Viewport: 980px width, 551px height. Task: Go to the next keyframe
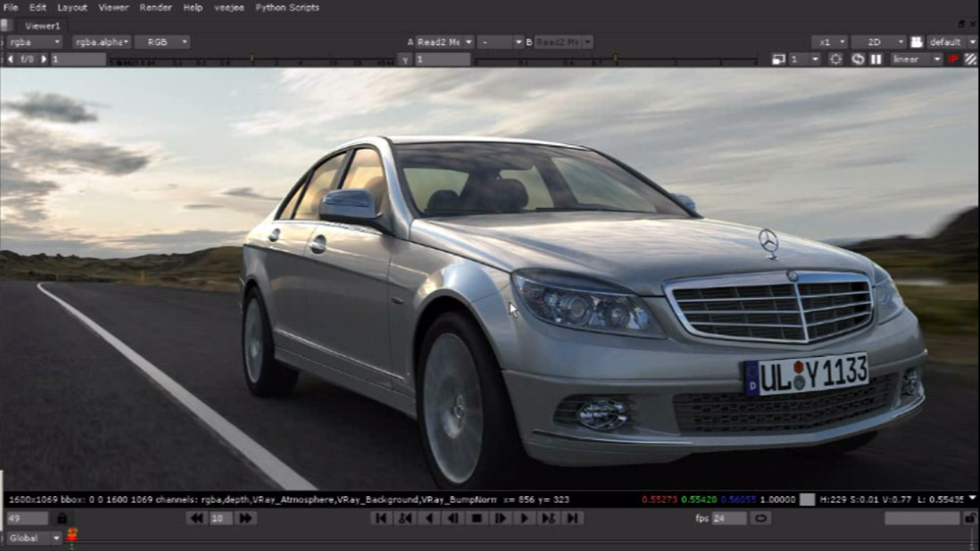coord(548,519)
